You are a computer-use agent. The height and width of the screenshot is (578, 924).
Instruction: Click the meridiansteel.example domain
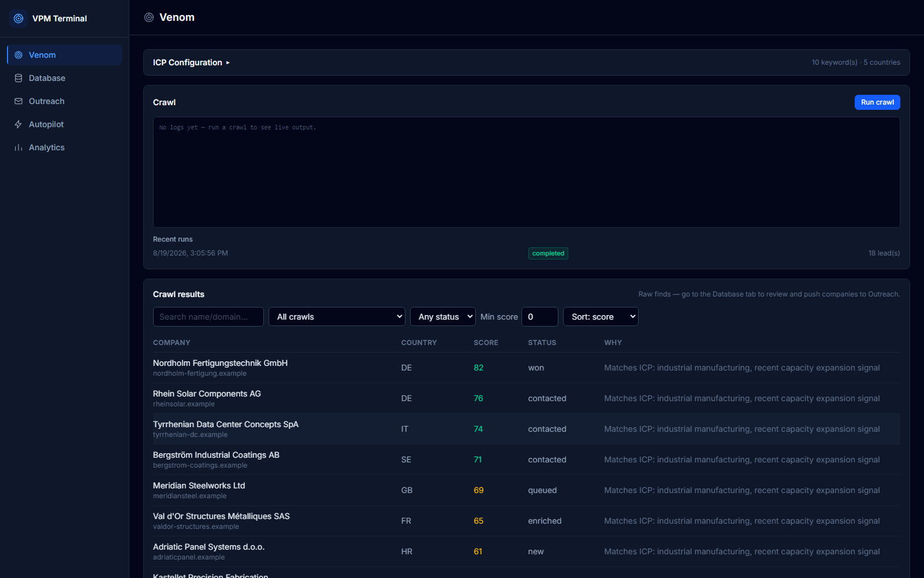(x=189, y=496)
